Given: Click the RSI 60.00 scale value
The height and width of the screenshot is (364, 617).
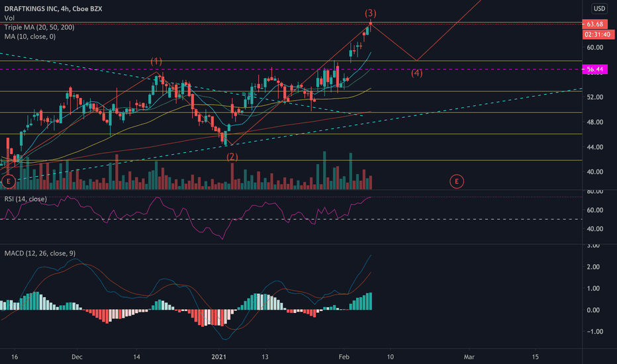Looking at the screenshot, I should tap(594, 210).
